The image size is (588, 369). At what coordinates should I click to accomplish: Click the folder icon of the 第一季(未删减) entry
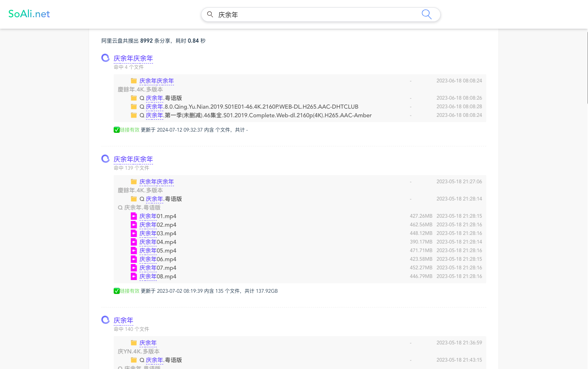point(134,115)
